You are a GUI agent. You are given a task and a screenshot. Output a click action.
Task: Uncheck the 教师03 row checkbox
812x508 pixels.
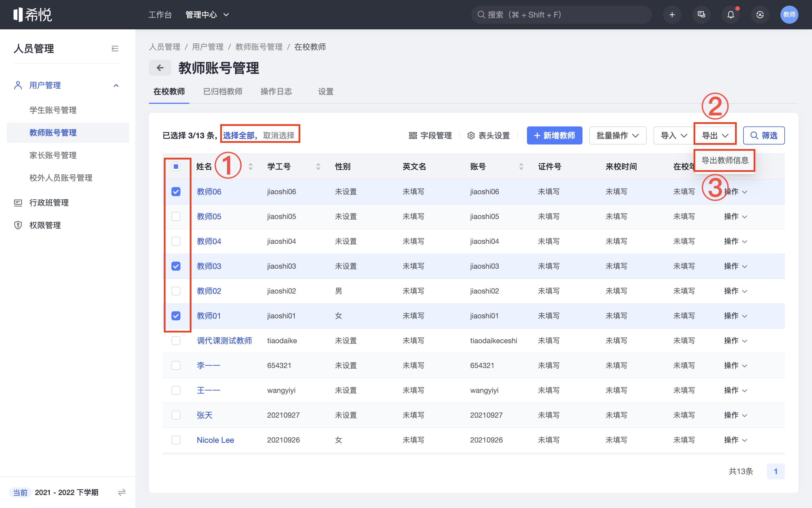coord(176,266)
